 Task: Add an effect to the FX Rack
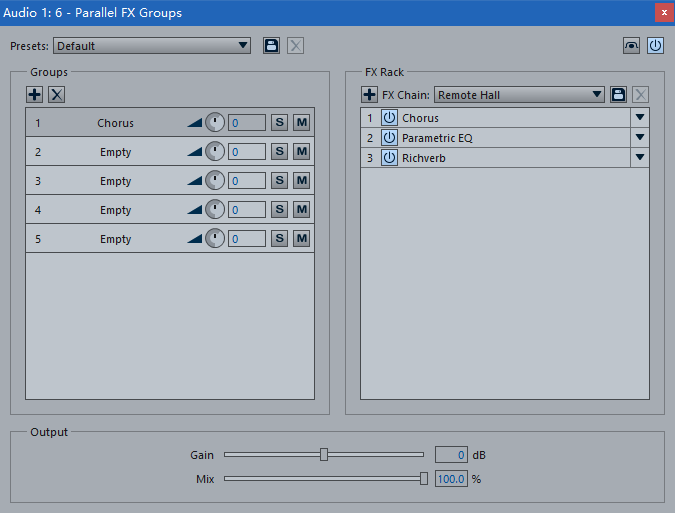coord(369,95)
